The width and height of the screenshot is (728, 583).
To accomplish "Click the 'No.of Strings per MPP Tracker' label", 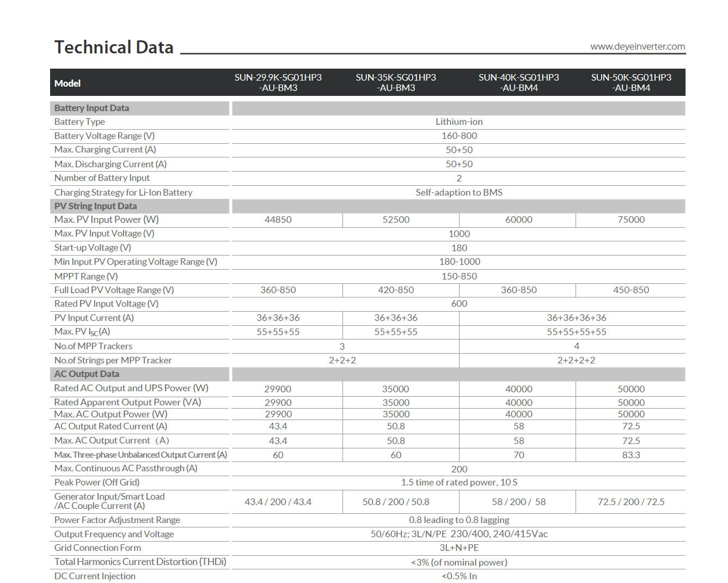I will click(x=113, y=360).
